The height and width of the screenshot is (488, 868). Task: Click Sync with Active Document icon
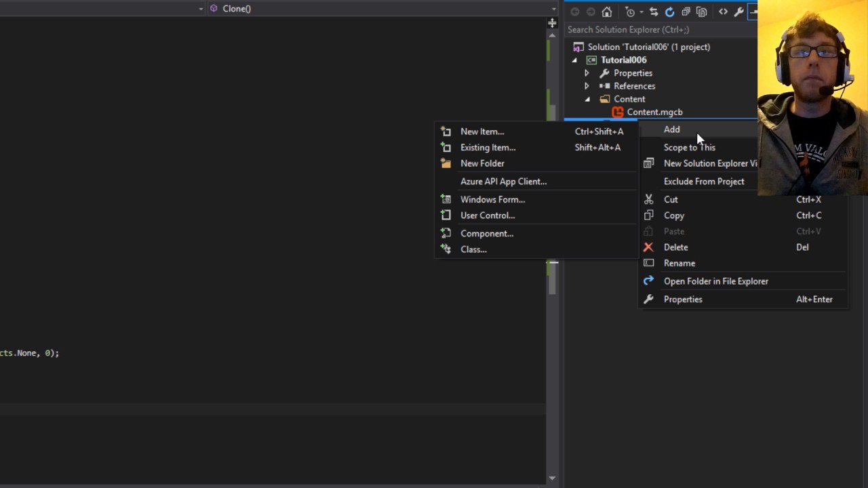tap(654, 12)
